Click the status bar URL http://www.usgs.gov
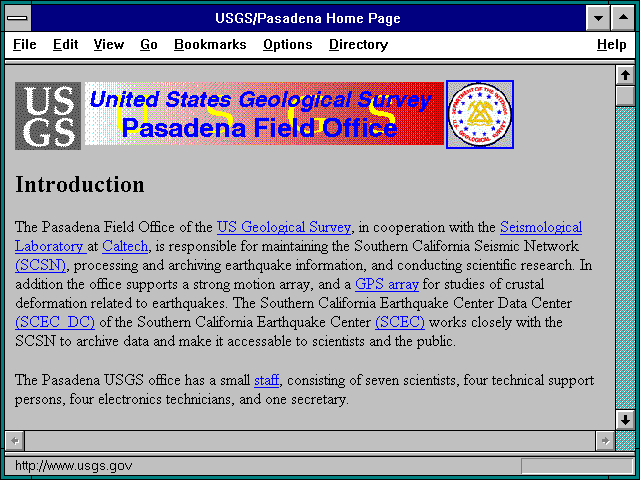 point(73,466)
